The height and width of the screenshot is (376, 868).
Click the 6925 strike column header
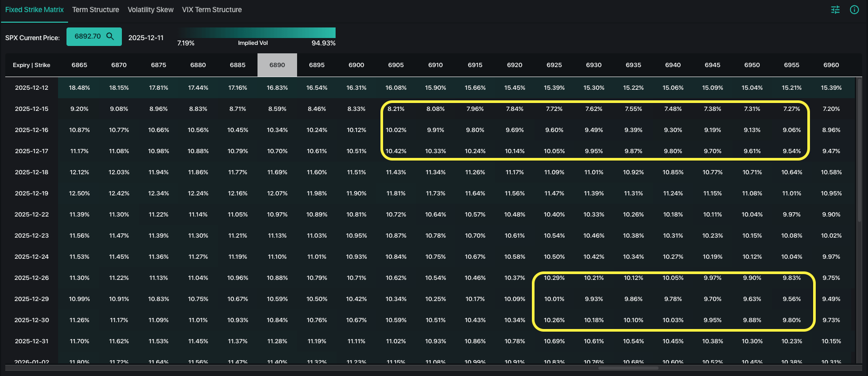554,65
